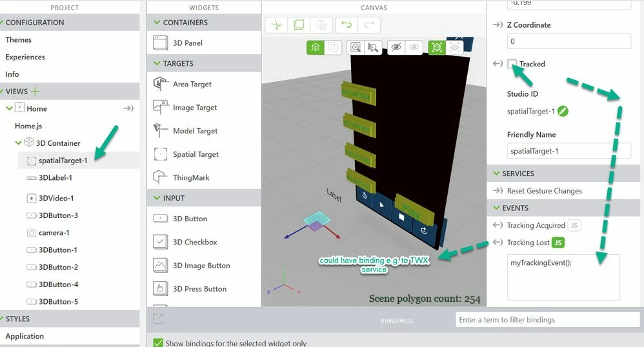
Task: Select spatialTarget-1 in the project tree
Action: pyautogui.click(x=63, y=161)
